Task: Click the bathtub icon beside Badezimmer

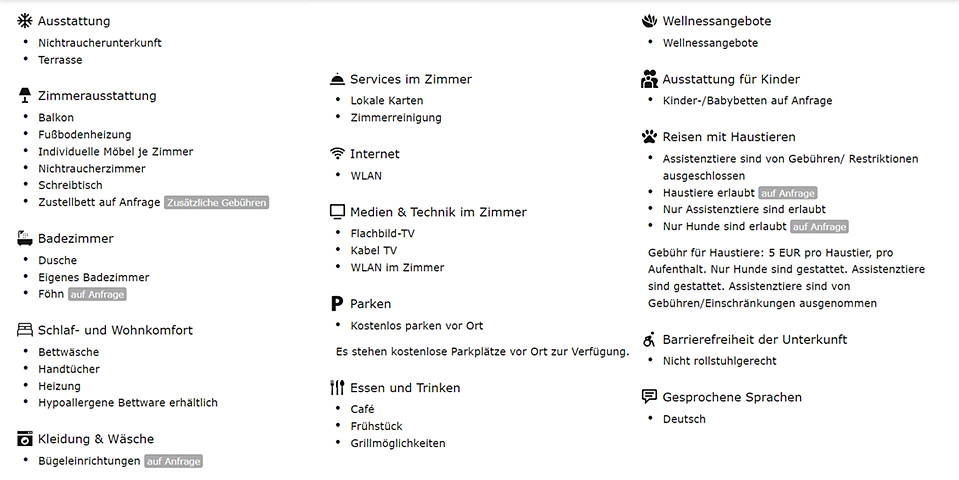Action: [25, 238]
